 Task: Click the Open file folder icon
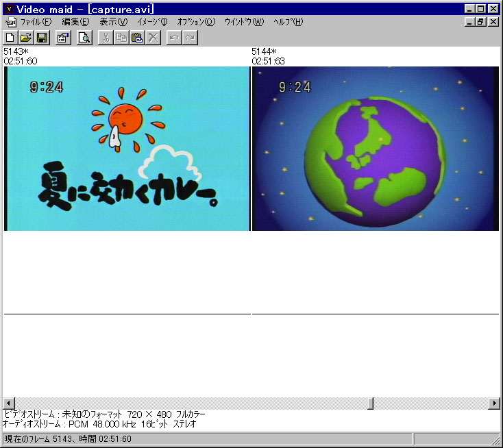coord(26,37)
